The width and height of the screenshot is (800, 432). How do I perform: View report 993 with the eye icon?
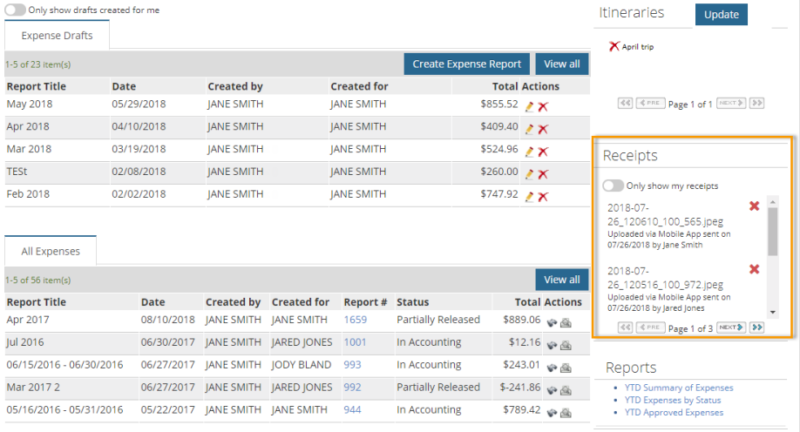point(552,368)
